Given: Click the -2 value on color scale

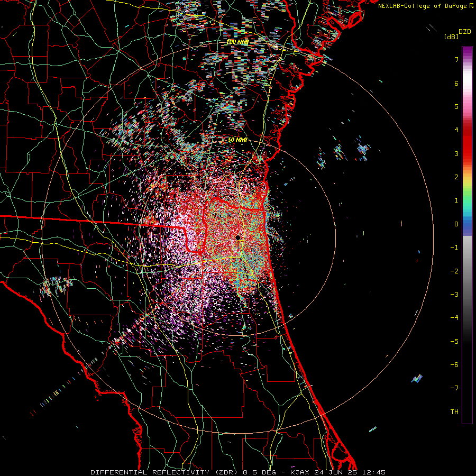Looking at the screenshot, I should point(454,271).
